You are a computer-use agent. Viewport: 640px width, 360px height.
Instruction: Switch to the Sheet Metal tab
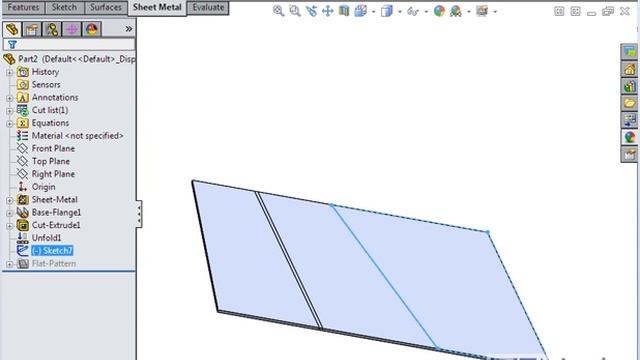click(157, 7)
